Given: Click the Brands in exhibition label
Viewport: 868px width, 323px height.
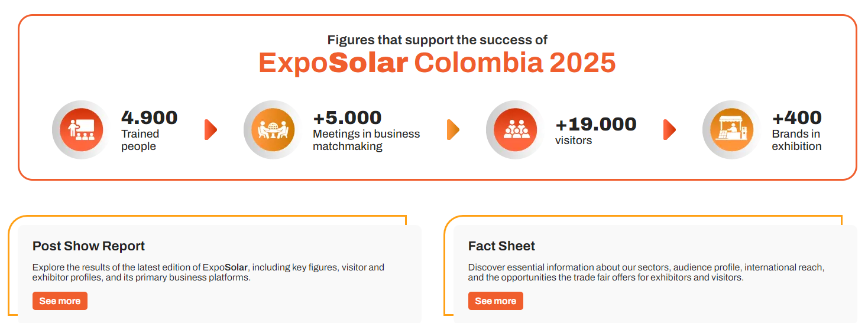Looking at the screenshot, I should (x=796, y=140).
